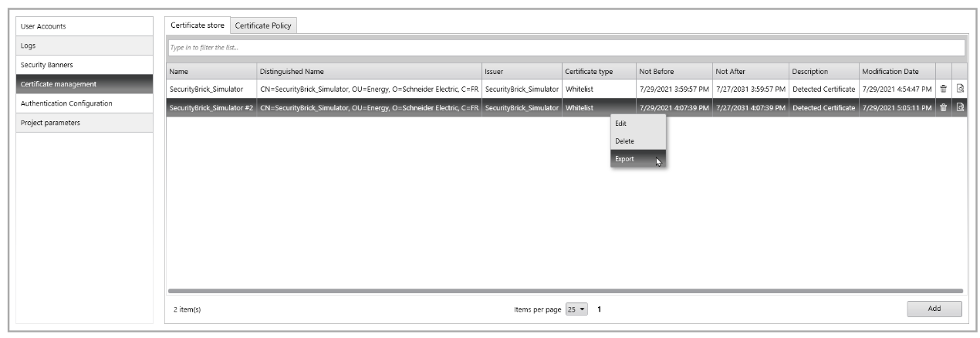Choose Export from the context menu
980x338 pixels.
[625, 159]
